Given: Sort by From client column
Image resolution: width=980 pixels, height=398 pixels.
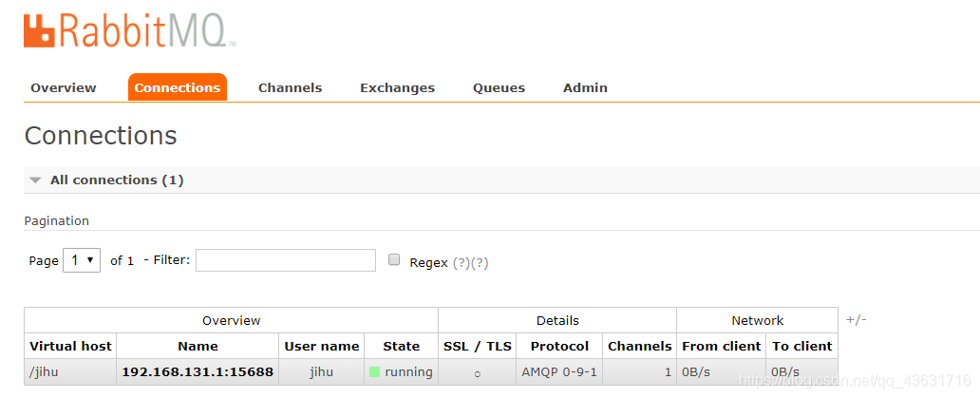Looking at the screenshot, I should (x=722, y=346).
